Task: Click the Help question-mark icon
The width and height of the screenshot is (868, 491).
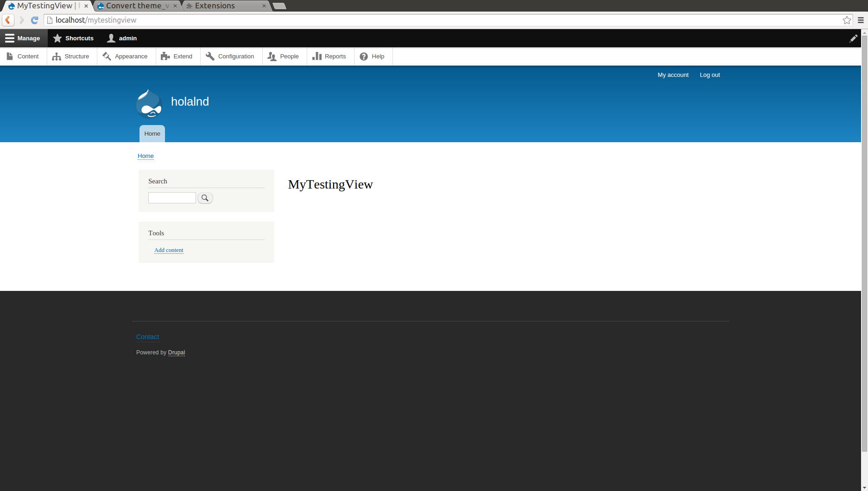Action: click(363, 56)
